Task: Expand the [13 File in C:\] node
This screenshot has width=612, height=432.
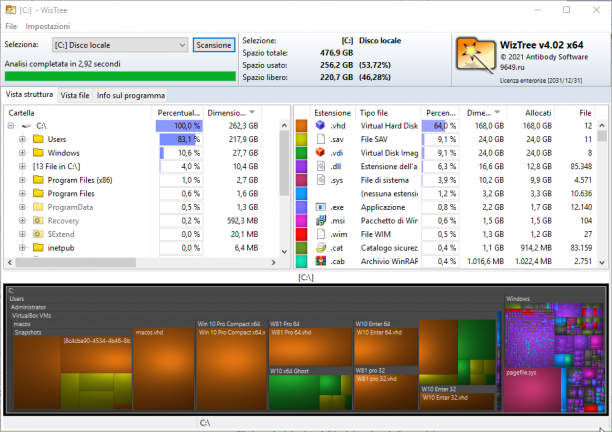Action: pyautogui.click(x=22, y=166)
